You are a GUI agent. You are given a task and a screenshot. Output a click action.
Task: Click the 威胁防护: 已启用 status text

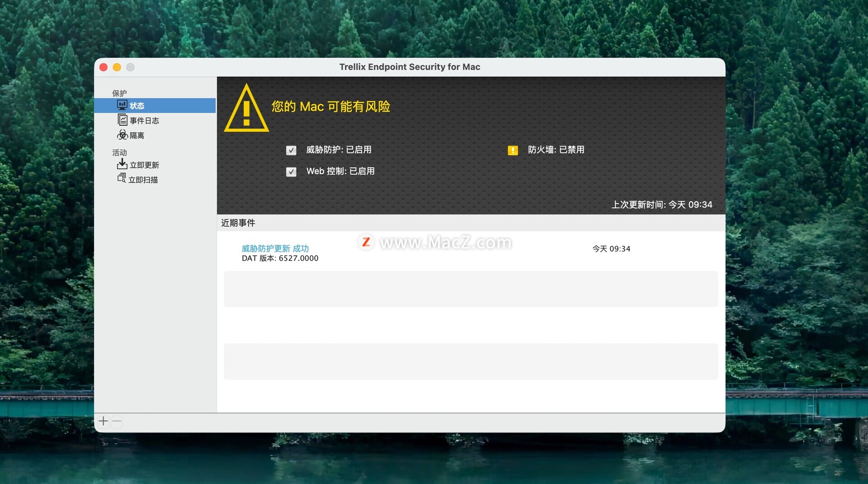(x=339, y=150)
